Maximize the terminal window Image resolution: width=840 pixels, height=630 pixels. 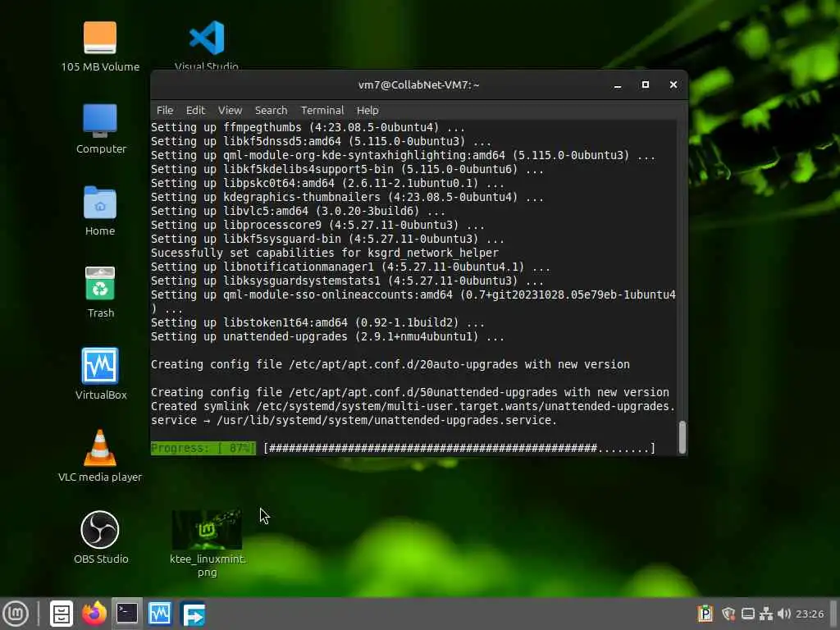[646, 84]
